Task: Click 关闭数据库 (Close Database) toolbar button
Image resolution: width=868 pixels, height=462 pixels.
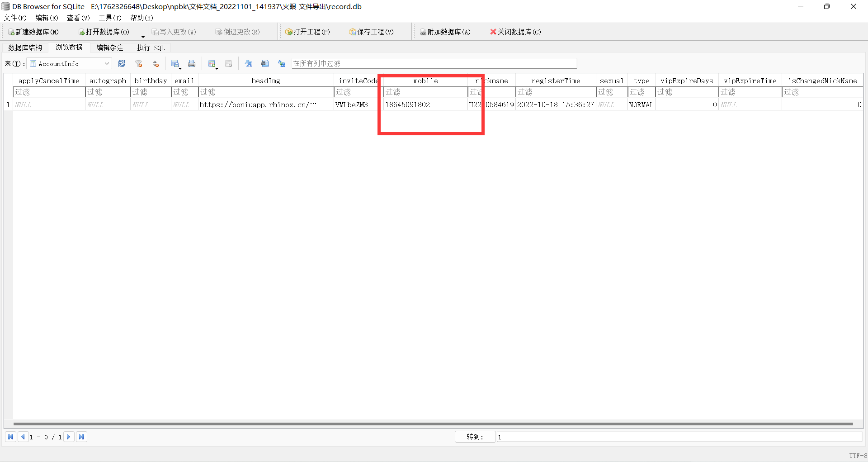Action: point(515,32)
